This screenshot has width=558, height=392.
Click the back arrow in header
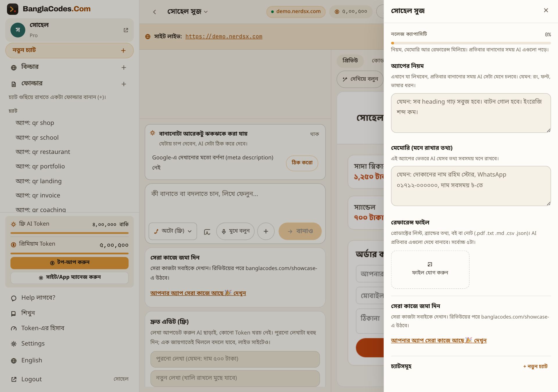point(155,12)
